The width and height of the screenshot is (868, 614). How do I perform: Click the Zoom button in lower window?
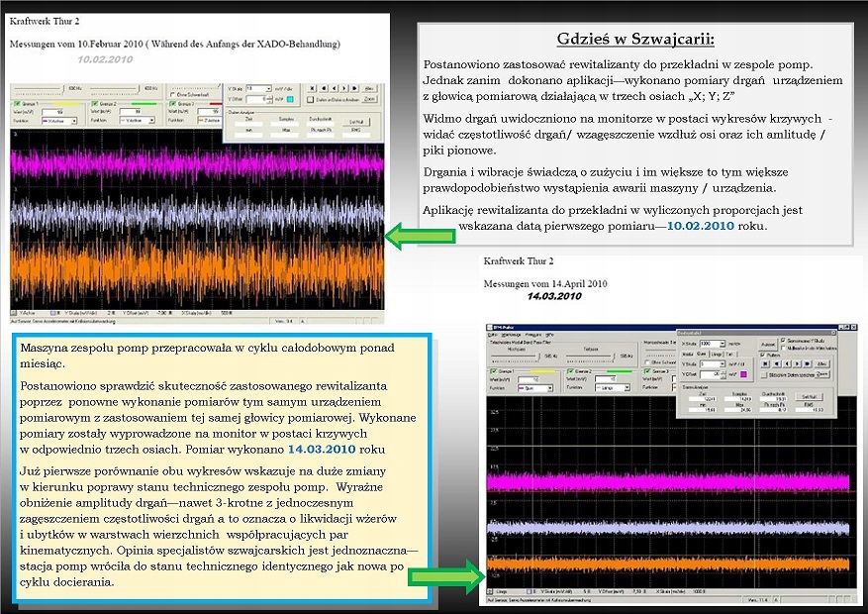click(x=821, y=374)
